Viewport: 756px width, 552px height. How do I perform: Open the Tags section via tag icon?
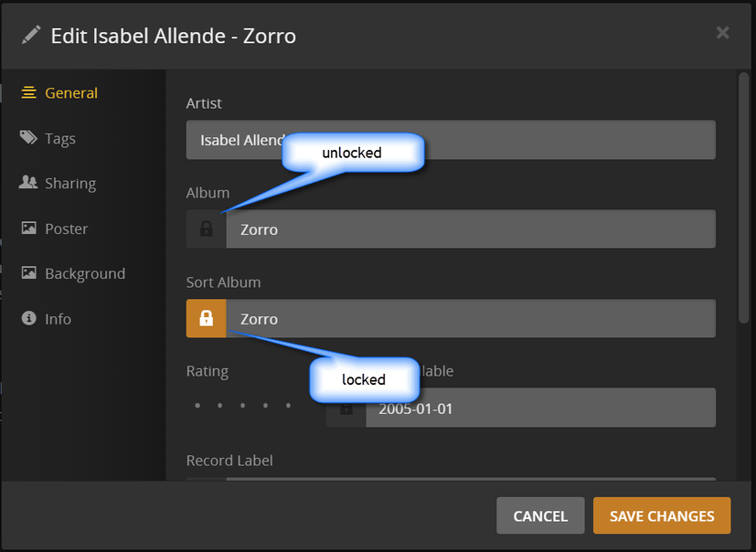pos(28,138)
